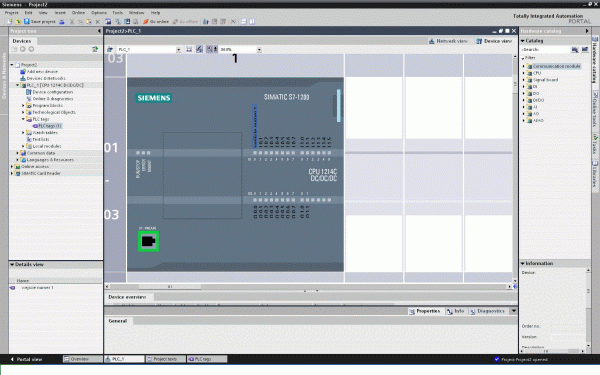This screenshot has width=600, height=375.
Task: Click the delete X icon in the toolbar
Action: point(98,22)
